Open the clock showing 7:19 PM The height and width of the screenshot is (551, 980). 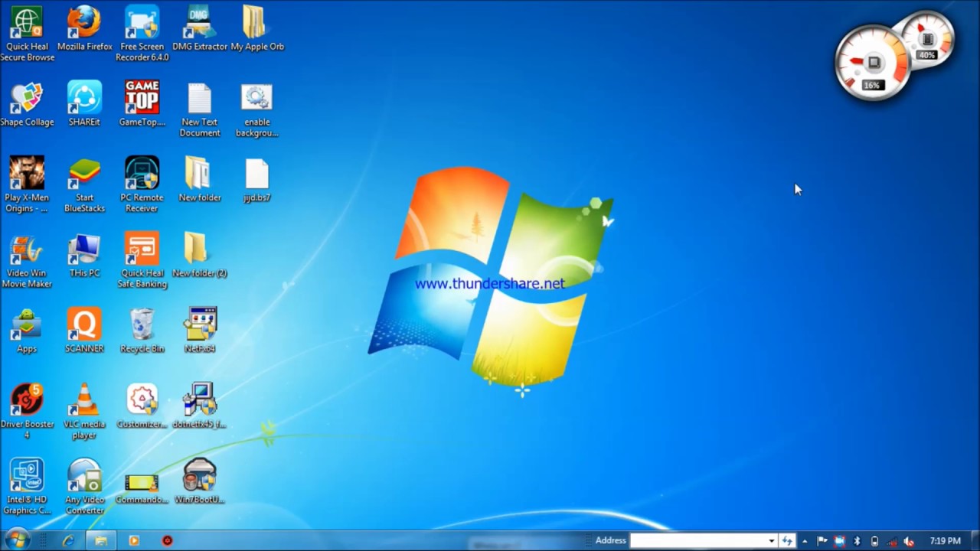[945, 541]
